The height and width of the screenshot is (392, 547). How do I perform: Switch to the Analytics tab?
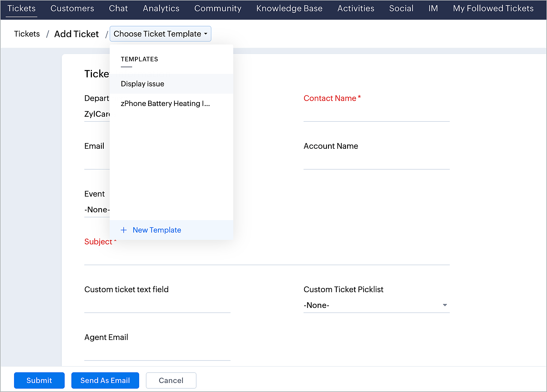tap(161, 8)
